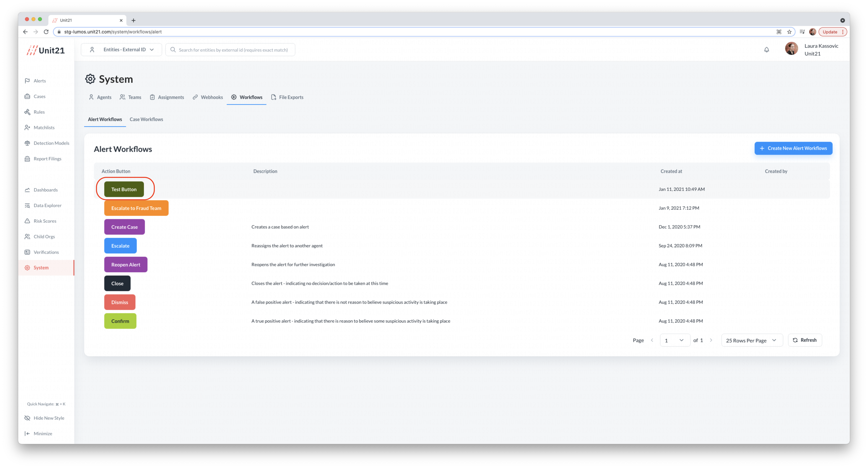Viewport: 868px width, 468px height.
Task: Open Matchlists in sidebar
Action: [x=44, y=128]
